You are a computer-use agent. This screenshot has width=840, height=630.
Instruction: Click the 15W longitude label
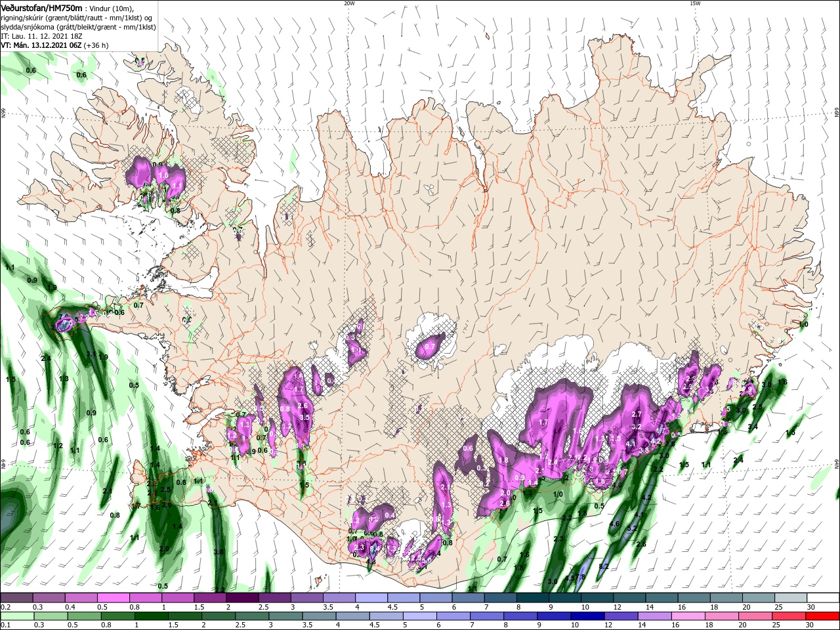(695, 3)
